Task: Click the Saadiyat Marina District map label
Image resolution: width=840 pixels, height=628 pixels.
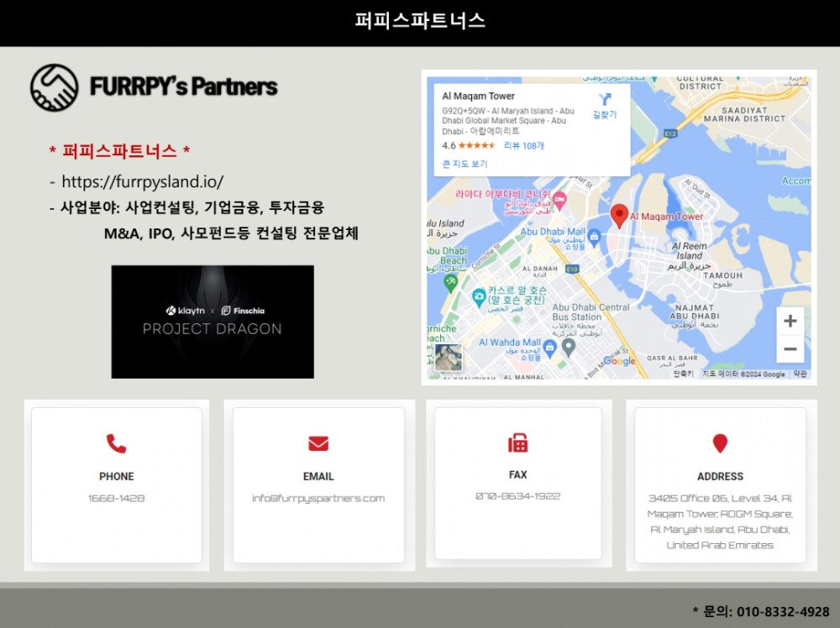Action: pyautogui.click(x=744, y=114)
